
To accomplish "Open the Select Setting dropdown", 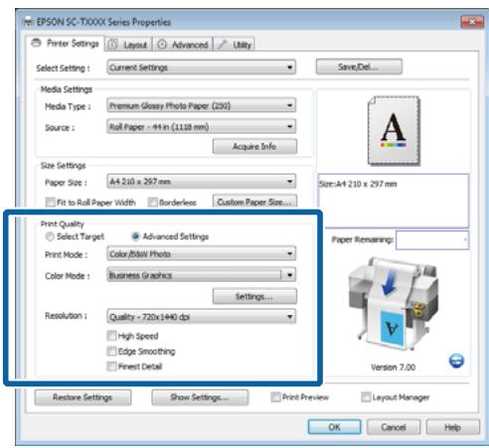I will tap(201, 68).
